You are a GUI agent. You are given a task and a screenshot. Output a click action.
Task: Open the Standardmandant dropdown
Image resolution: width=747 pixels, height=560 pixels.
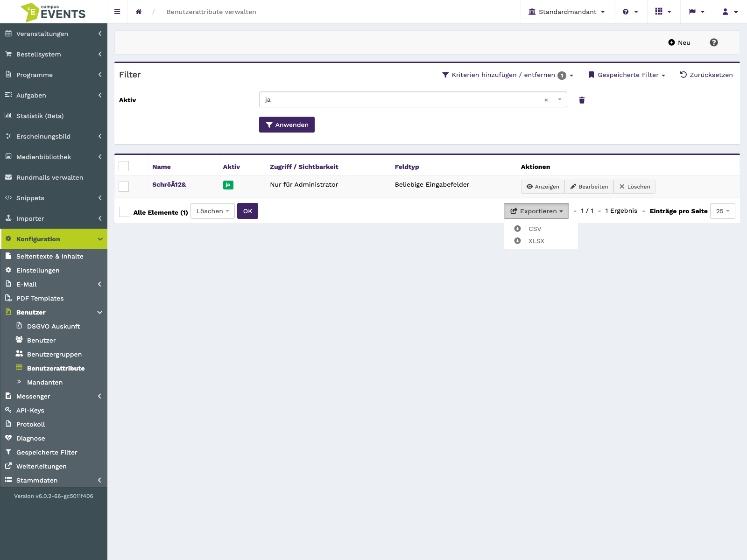coord(567,12)
